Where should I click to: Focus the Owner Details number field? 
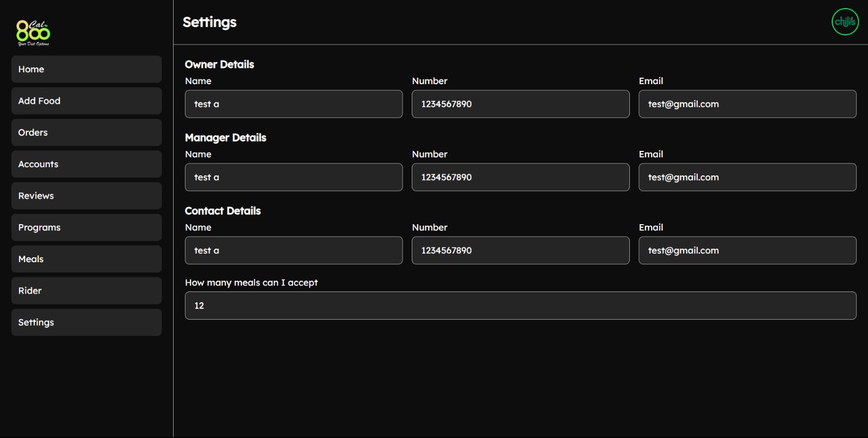(520, 104)
